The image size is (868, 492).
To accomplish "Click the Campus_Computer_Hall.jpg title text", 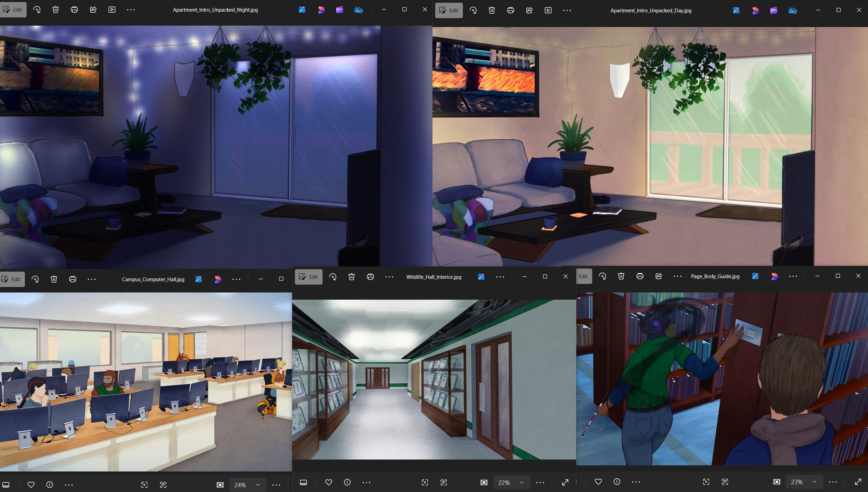I will 153,279.
